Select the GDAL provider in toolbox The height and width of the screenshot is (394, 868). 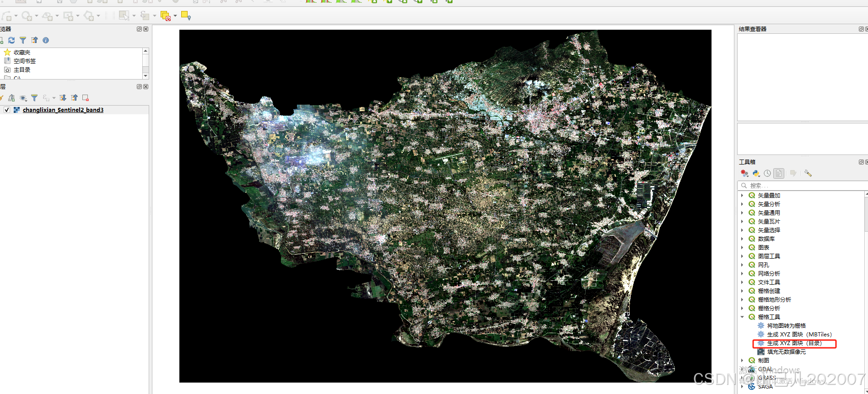[x=765, y=369]
